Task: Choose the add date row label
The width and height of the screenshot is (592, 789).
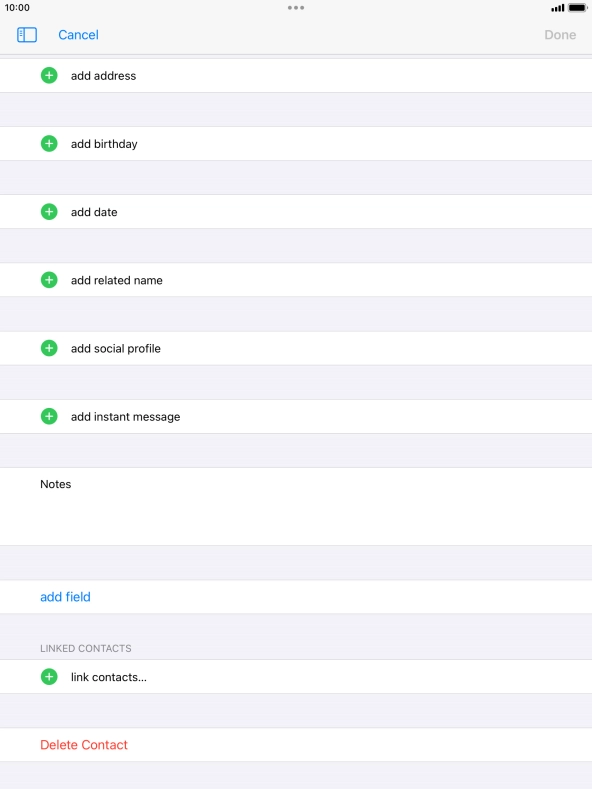Action: 94,212
